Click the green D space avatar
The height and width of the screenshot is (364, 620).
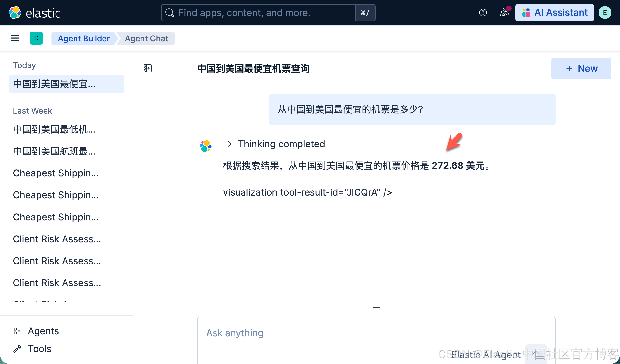click(x=36, y=38)
